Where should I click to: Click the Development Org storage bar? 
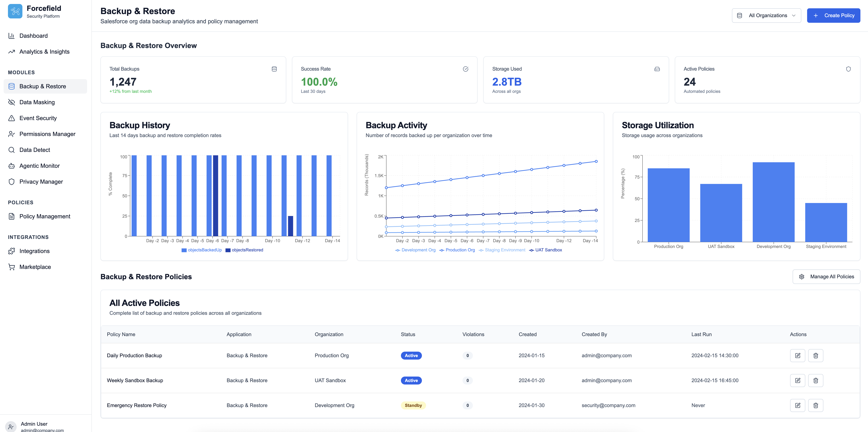773,202
